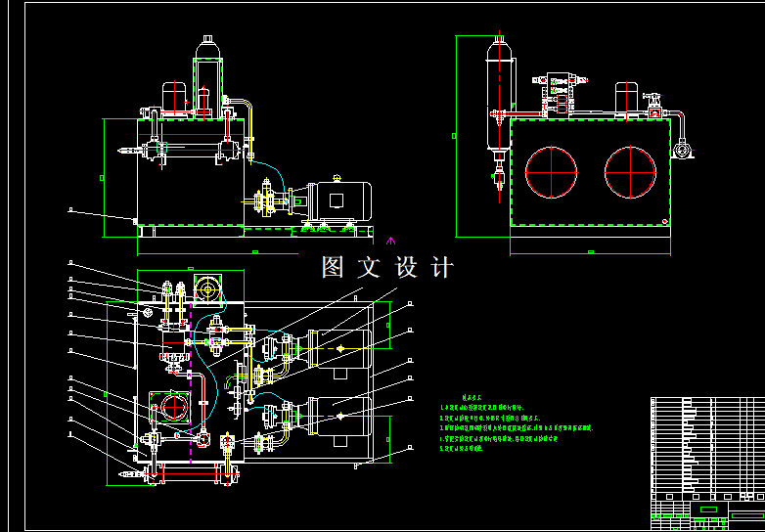Select the small vertical motor on the front-view tank top
765x532 pixels.
[x=174, y=98]
